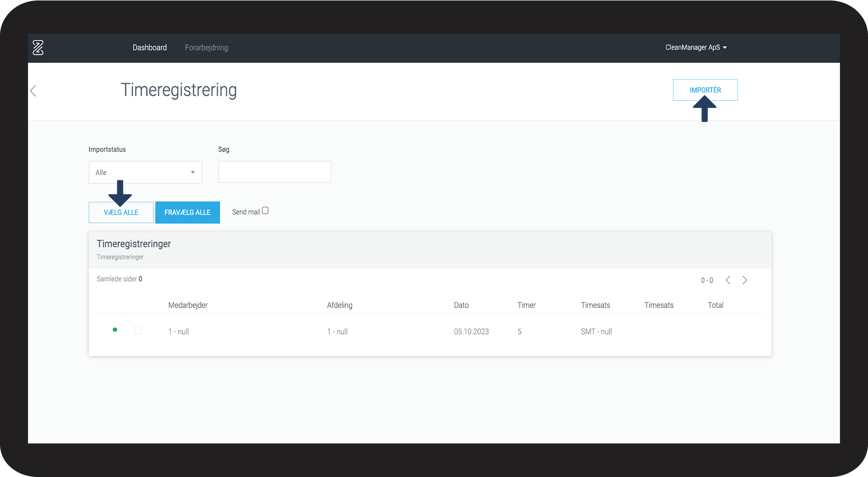Open the Dashboard menu item
The width and height of the screenshot is (868, 477).
point(150,48)
